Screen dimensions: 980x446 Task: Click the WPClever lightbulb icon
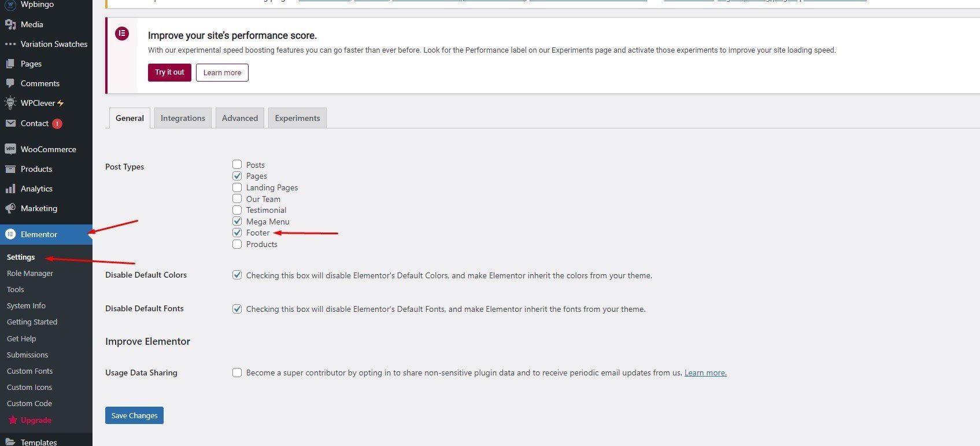[x=10, y=103]
